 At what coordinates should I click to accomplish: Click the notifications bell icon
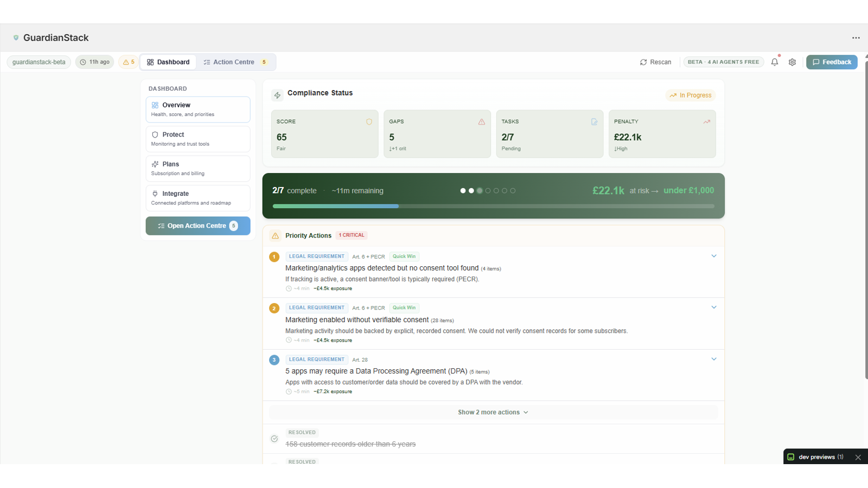click(x=774, y=62)
